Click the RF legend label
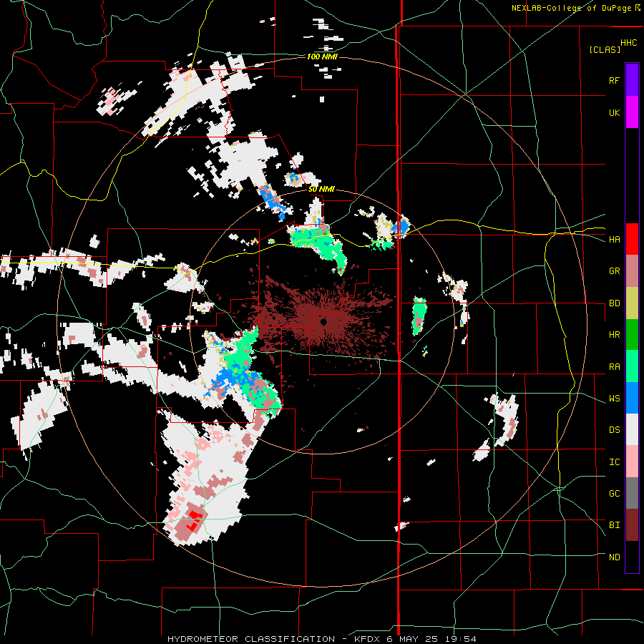Image resolution: width=644 pixels, height=644 pixels. [x=614, y=80]
